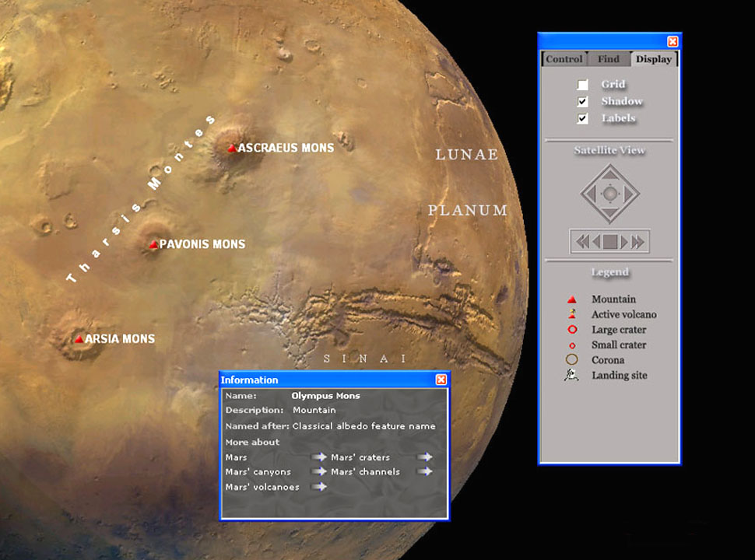The image size is (755, 560).
Task: Click the Small crater legend circle
Action: [572, 345]
